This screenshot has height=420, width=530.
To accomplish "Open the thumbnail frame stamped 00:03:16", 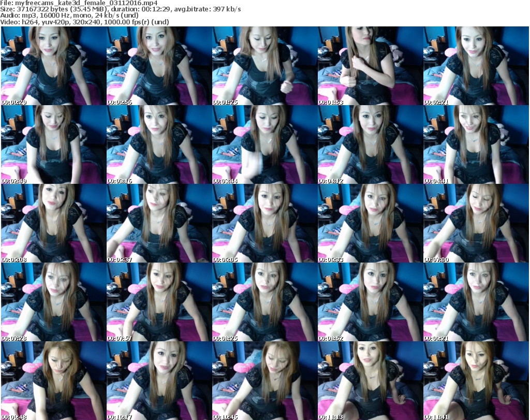I will [159, 144].
